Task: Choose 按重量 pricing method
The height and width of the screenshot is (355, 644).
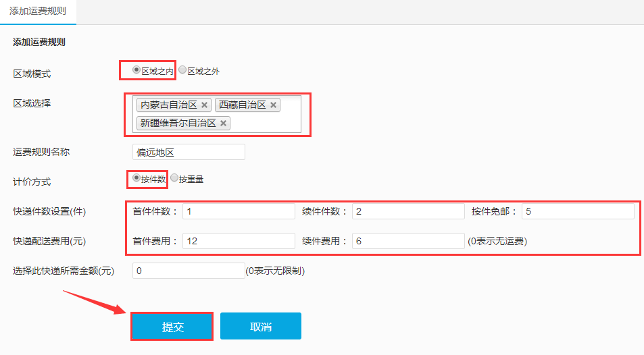Action: click(174, 178)
